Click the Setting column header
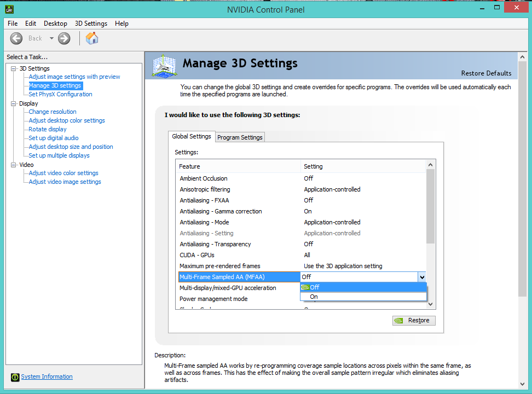 [363, 166]
